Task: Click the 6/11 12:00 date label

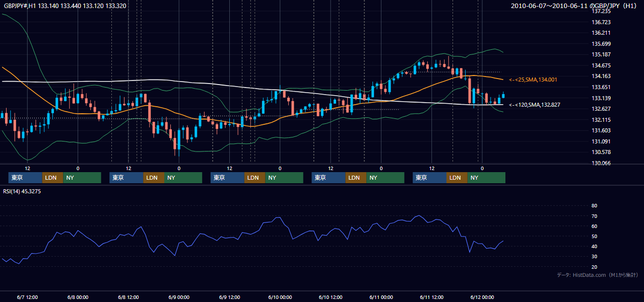Action: coord(431,297)
